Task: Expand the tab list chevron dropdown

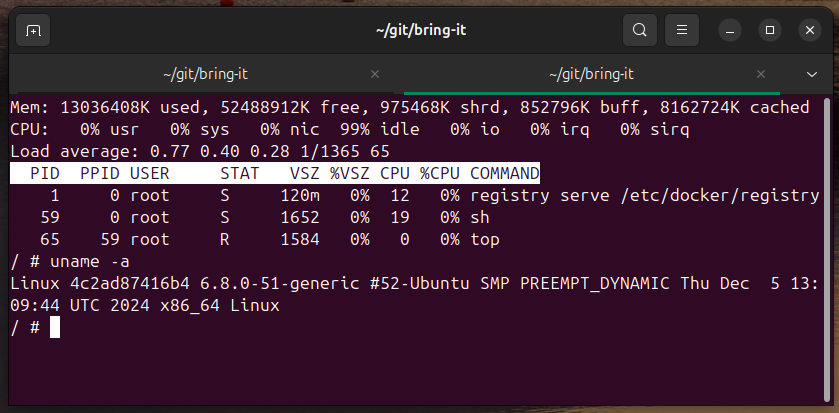Action: coord(812,74)
